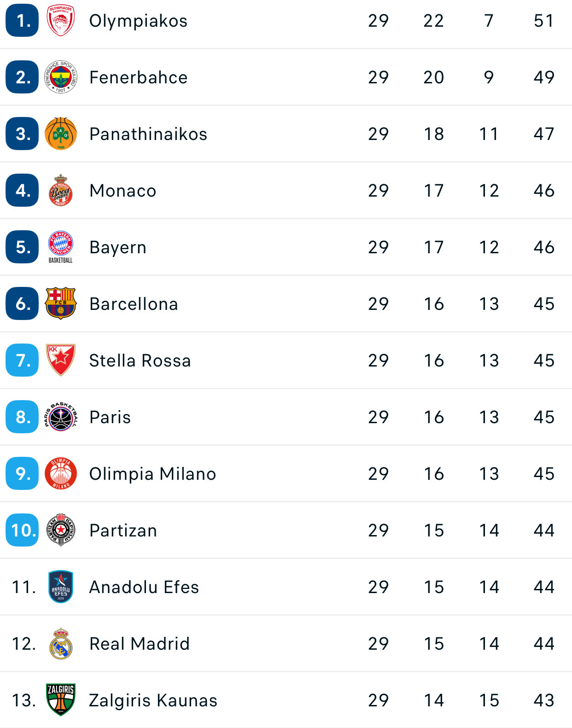Select the Anadolu Efes table row name
Screen dimensions: 572x728
pos(144,587)
